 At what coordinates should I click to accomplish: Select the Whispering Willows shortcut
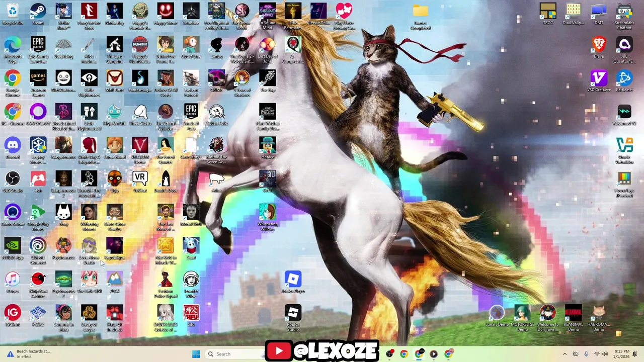pos(268,218)
